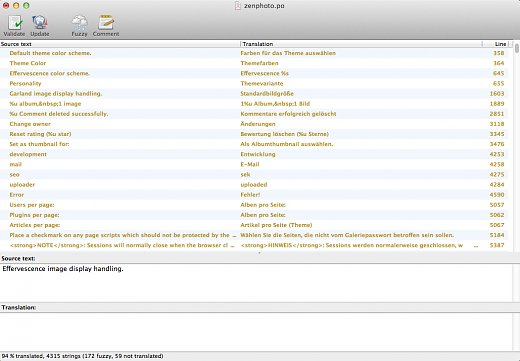Select the 'development' row
This screenshot has height=361, width=520.
(254, 154)
